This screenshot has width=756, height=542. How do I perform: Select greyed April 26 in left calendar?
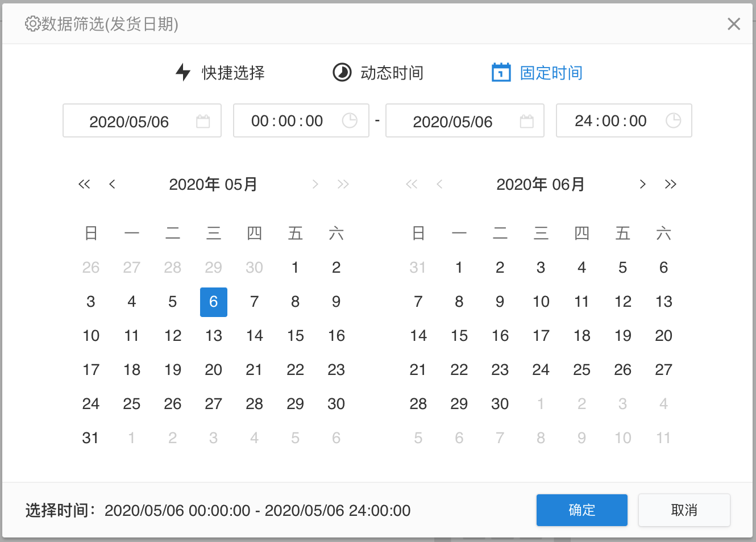90,268
